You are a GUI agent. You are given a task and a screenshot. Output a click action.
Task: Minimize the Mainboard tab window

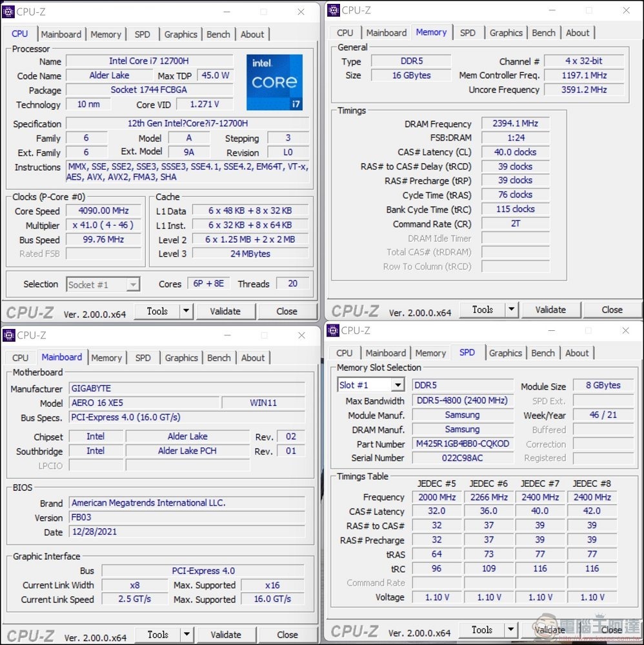click(227, 335)
